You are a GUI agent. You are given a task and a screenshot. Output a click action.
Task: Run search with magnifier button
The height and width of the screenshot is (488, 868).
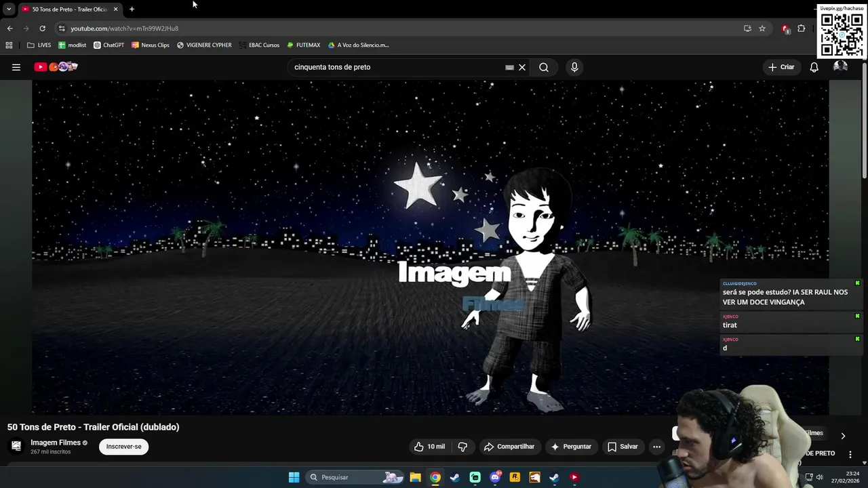point(544,67)
